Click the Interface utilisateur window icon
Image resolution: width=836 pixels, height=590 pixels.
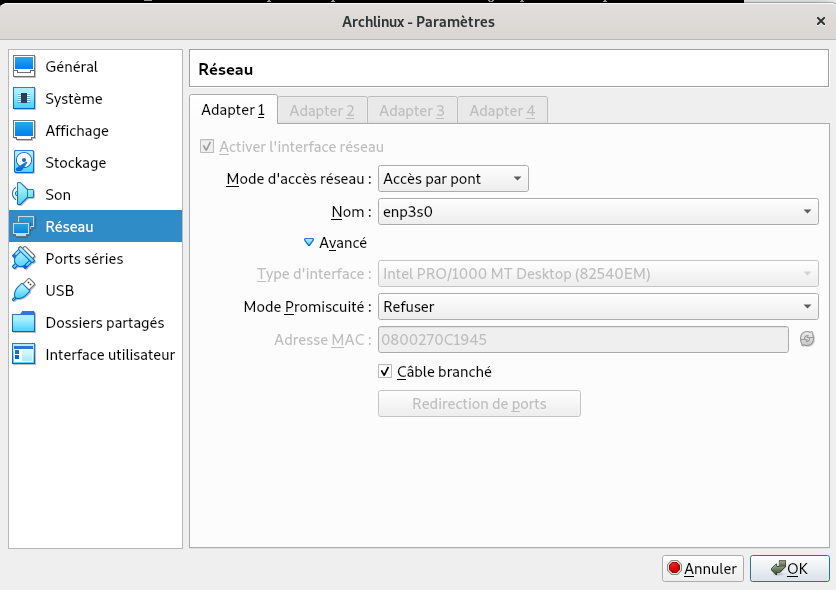pyautogui.click(x=24, y=354)
